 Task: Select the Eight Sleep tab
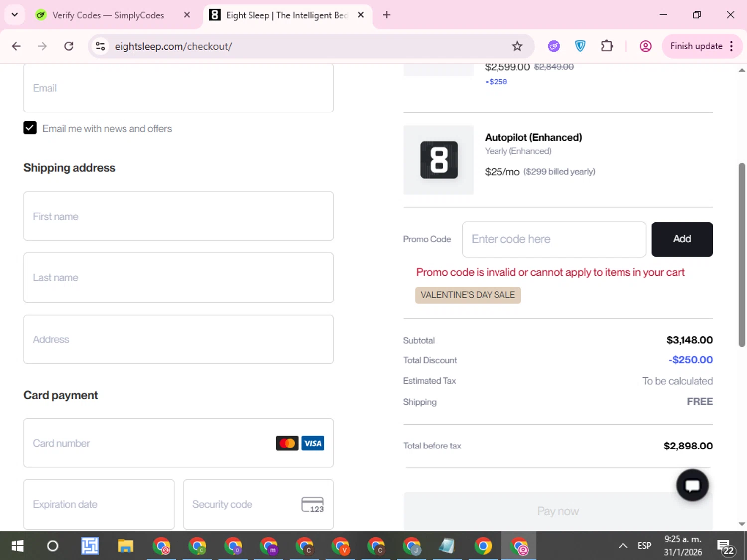[x=286, y=15]
